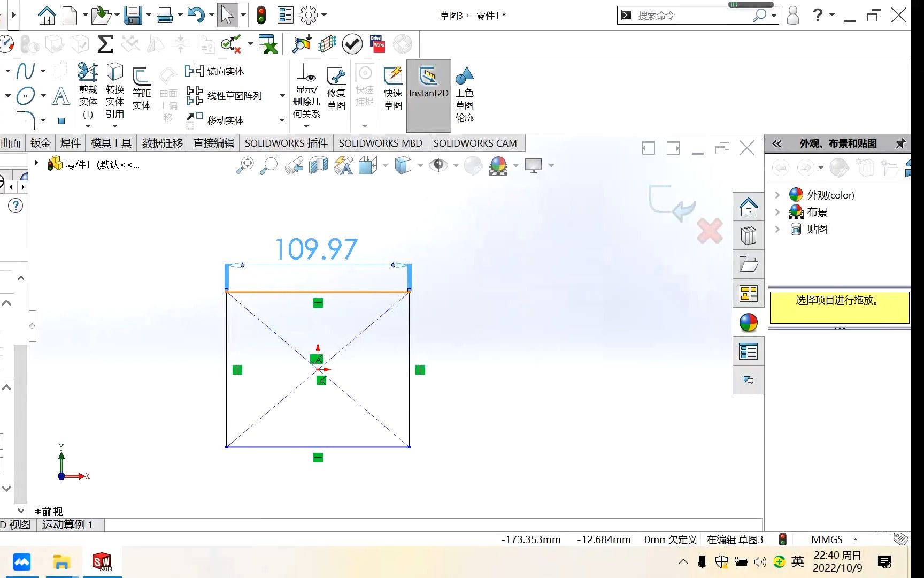This screenshot has width=924, height=578.
Task: Toggle the Instant2D button
Action: click(x=429, y=95)
